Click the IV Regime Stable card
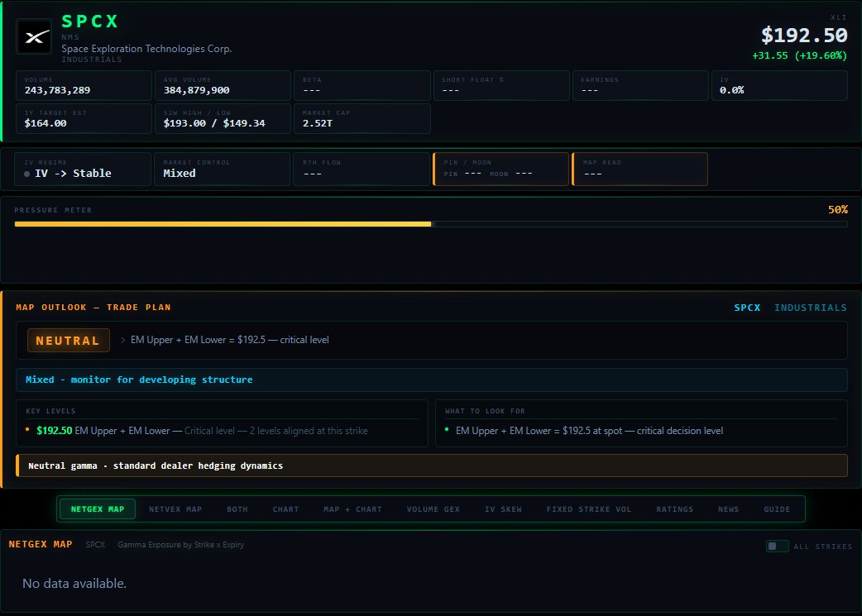 point(83,170)
